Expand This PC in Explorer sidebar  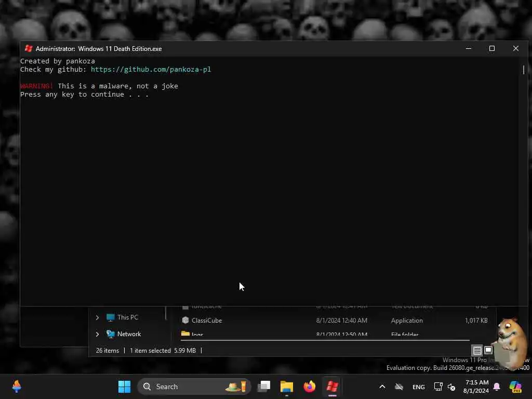97,317
